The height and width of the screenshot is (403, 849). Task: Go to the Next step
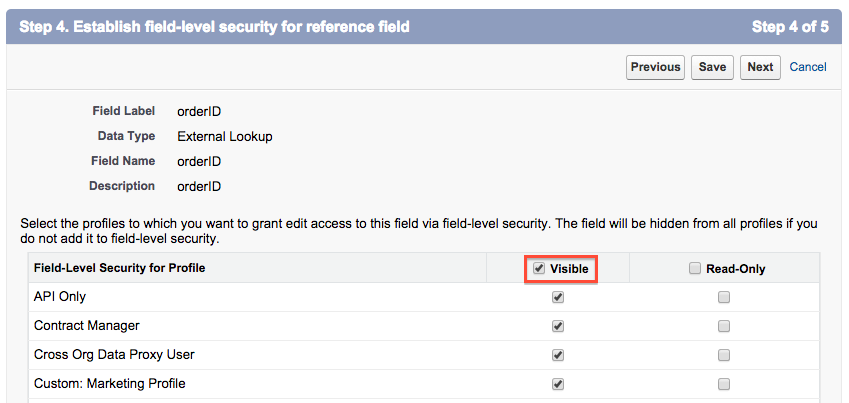760,67
